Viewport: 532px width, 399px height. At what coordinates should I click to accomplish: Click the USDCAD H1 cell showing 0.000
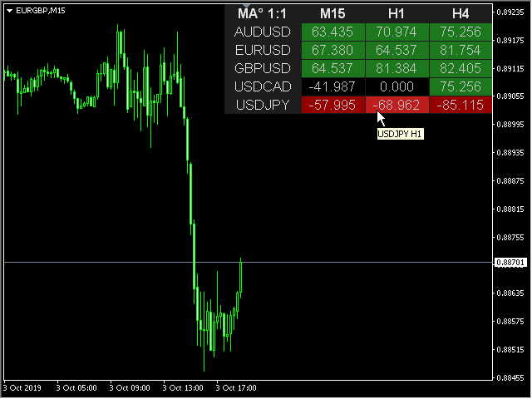(397, 86)
